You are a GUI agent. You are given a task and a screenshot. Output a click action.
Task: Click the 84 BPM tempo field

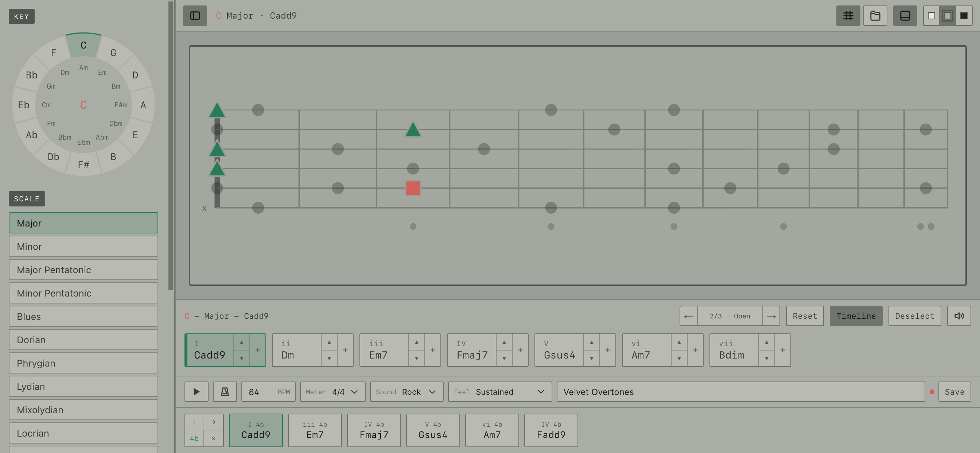pos(268,392)
